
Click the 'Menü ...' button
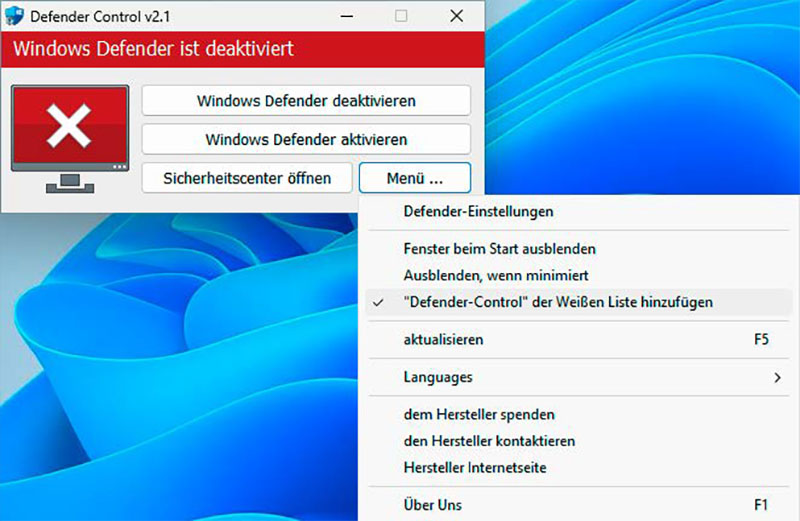click(x=415, y=178)
